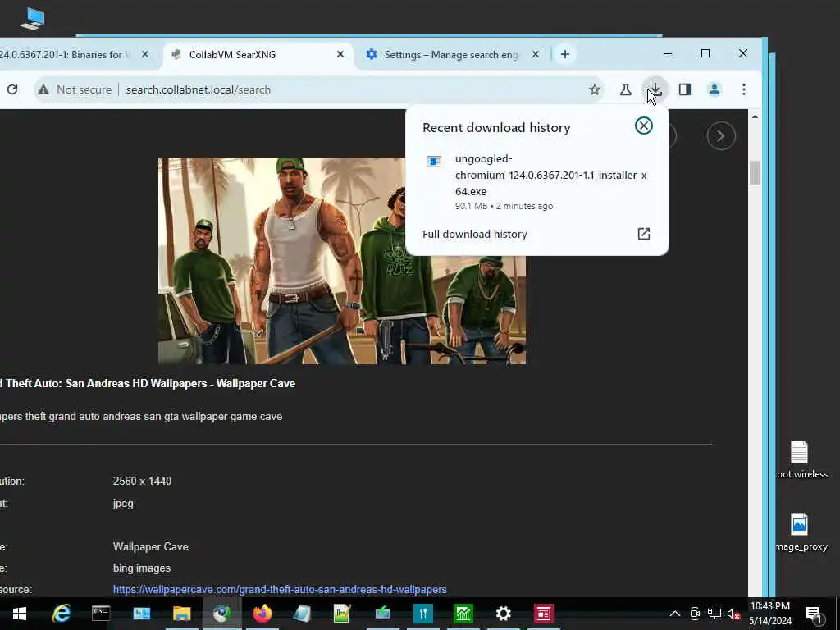Screen dimensions: 840x630
Task: Click the Wallpaper Cave value
Action: tap(151, 547)
